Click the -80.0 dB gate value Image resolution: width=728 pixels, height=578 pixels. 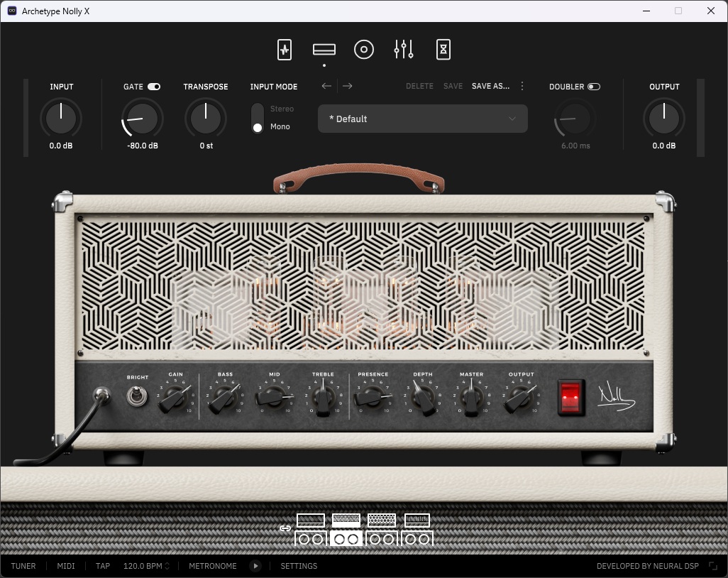click(143, 146)
